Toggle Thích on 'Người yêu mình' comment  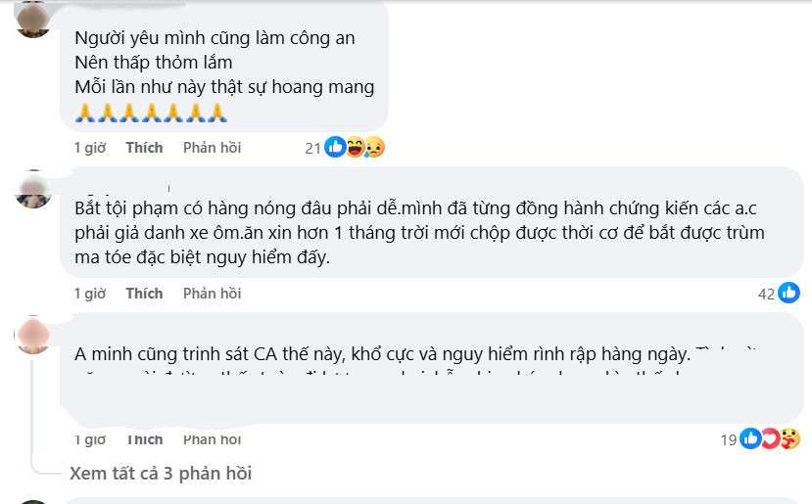(x=144, y=148)
